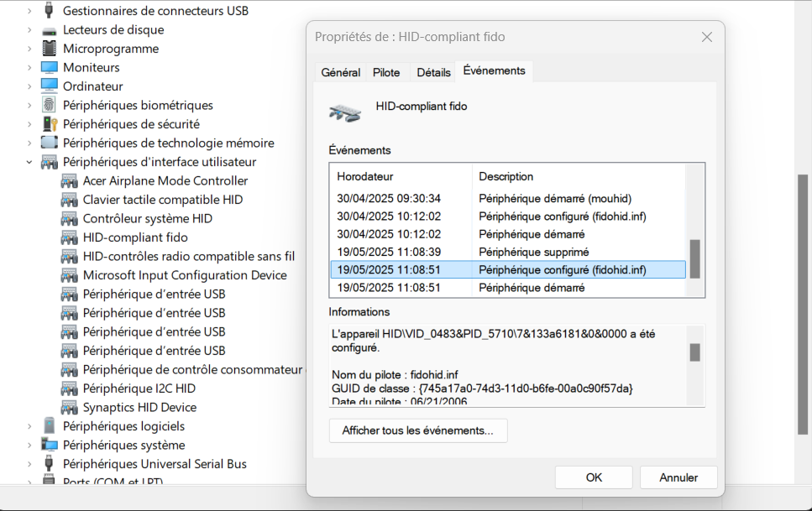Open the Général tab
Screen dimensions: 812x511
click(340, 73)
